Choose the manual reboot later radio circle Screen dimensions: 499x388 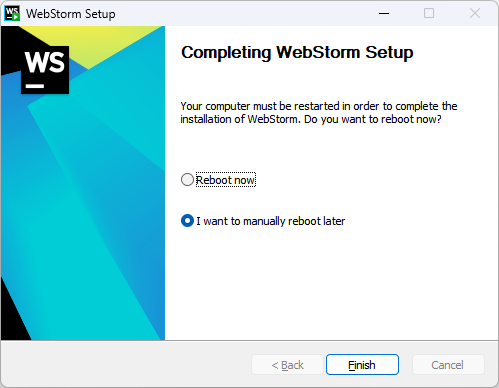pyautogui.click(x=187, y=221)
